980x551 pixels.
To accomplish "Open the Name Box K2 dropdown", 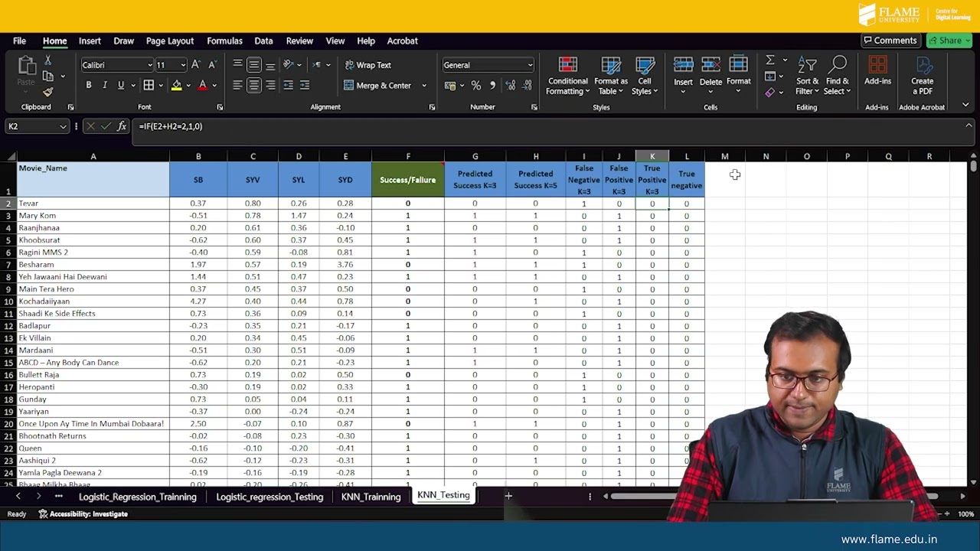I will [63, 126].
